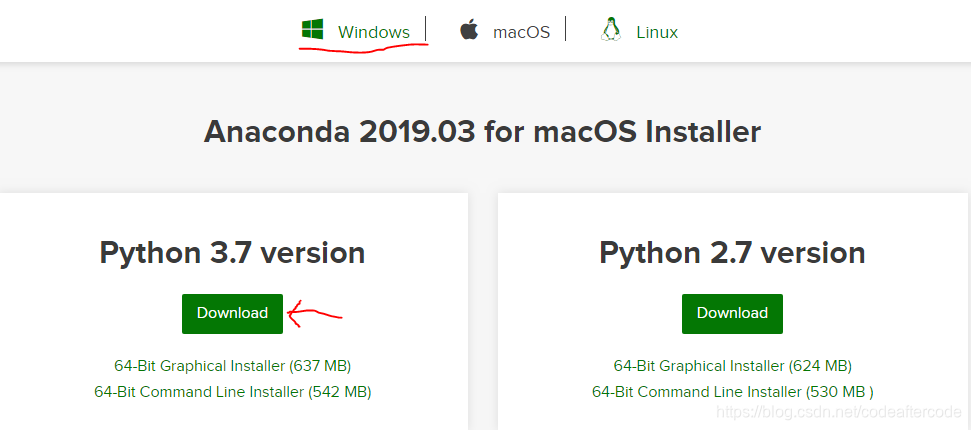This screenshot has height=430, width=971.
Task: Click the Apple logo icon
Action: tap(468, 30)
